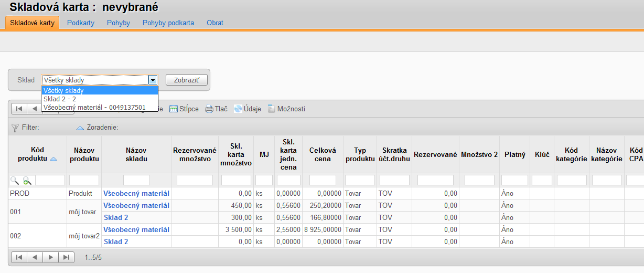Open Všeobecný materiál link with 450,00 quantity
Viewport: 644px width, 273px height.
tap(136, 205)
